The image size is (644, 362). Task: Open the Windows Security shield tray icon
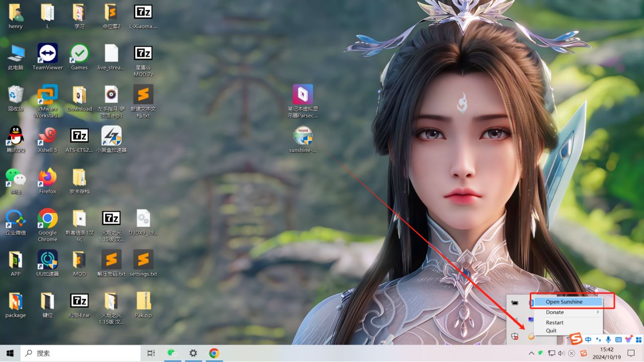point(515,336)
